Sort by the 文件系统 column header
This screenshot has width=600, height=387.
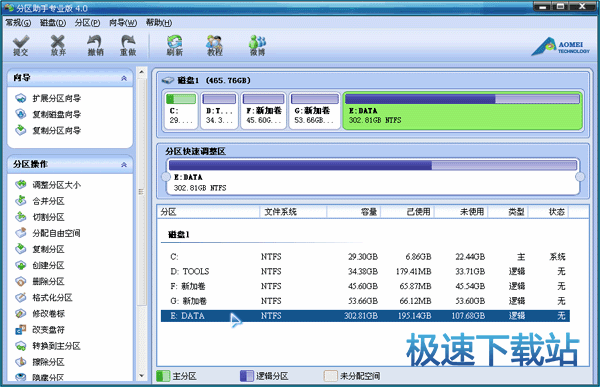click(293, 212)
